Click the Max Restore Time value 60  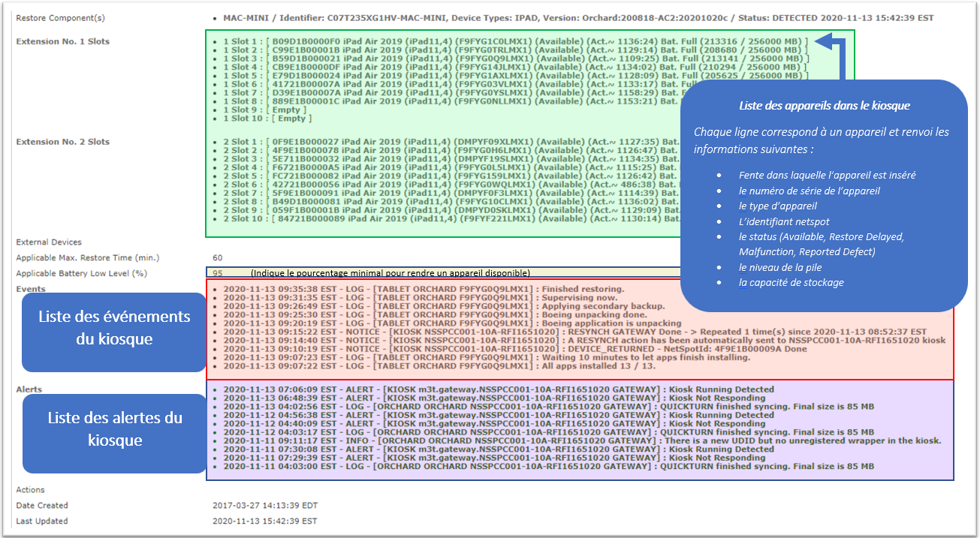218,258
